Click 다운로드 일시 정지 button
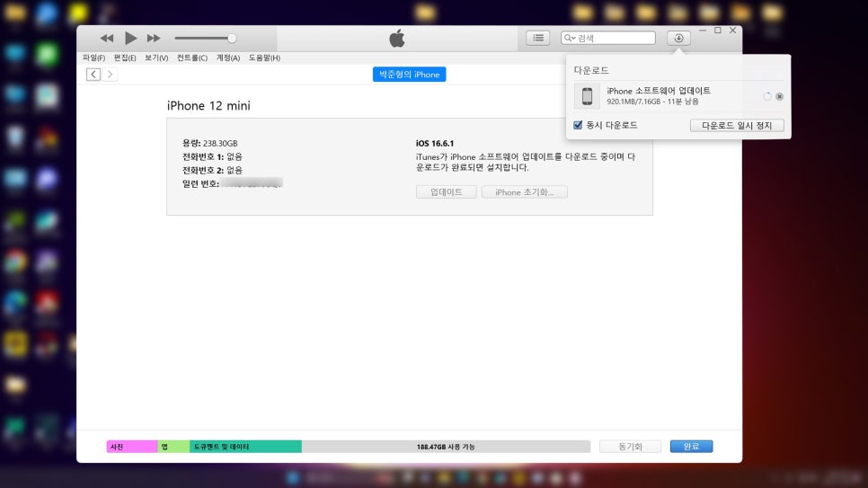 737,125
